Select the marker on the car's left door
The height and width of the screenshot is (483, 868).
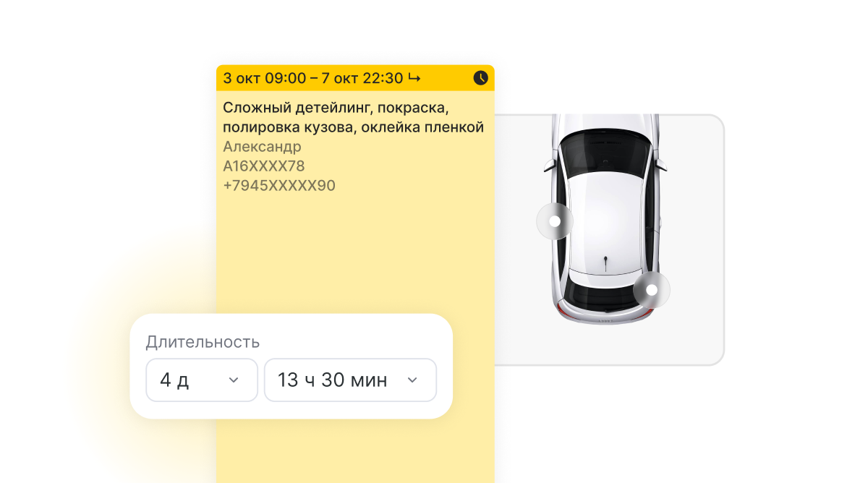pyautogui.click(x=555, y=222)
